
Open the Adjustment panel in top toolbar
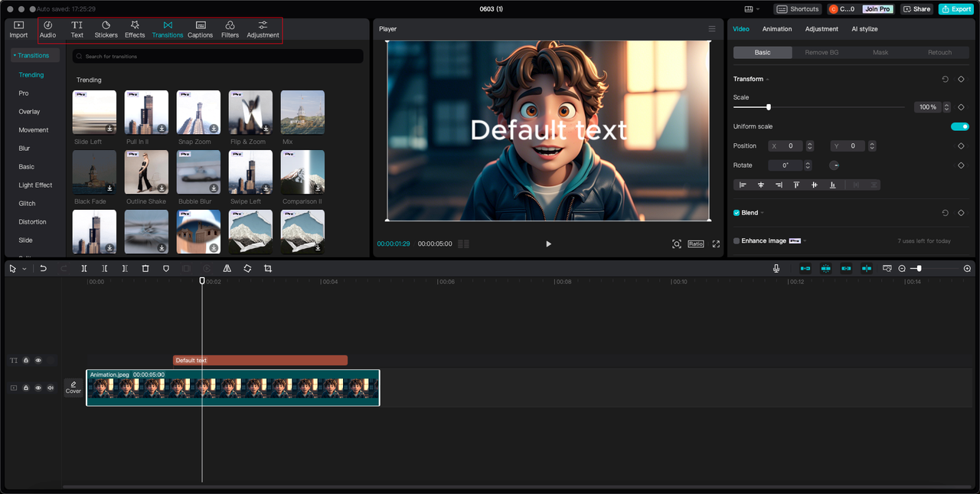pyautogui.click(x=263, y=30)
